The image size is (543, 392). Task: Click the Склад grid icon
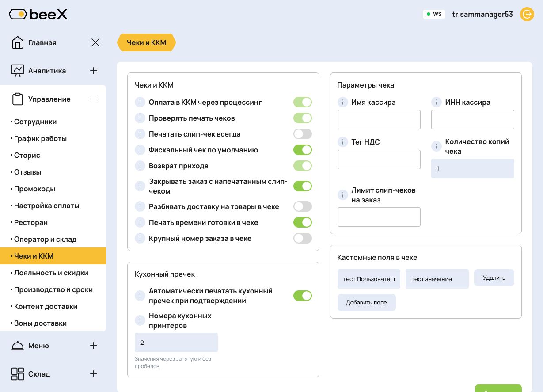pyautogui.click(x=18, y=374)
